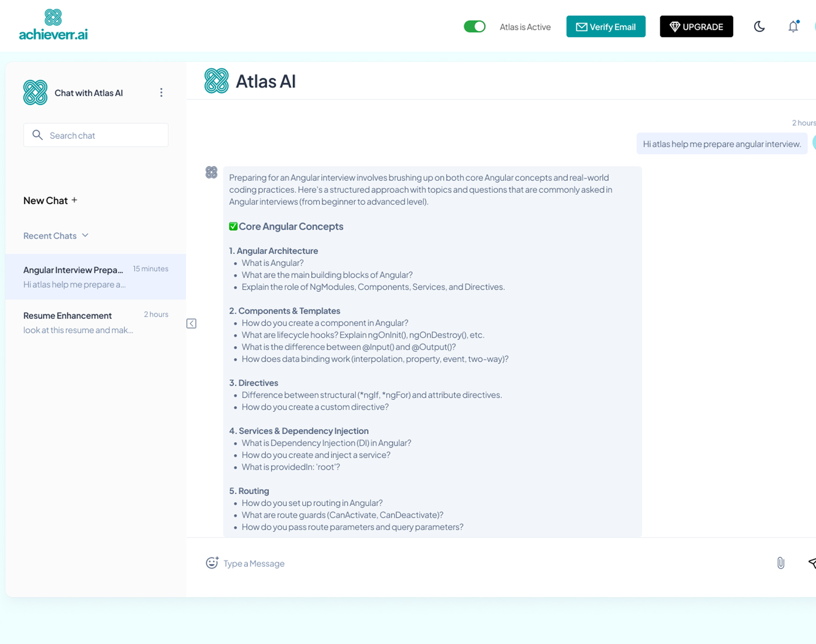Viewport: 816px width, 644px height.
Task: Toggle the Atlas is Active switch
Action: 474,26
